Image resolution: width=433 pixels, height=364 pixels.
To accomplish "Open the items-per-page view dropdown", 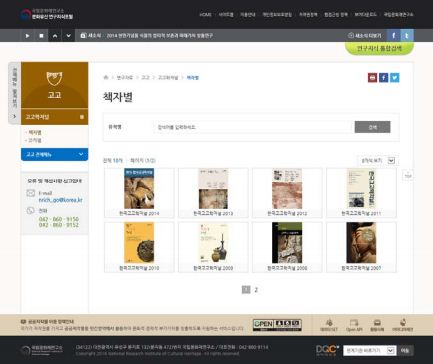I will [377, 161].
